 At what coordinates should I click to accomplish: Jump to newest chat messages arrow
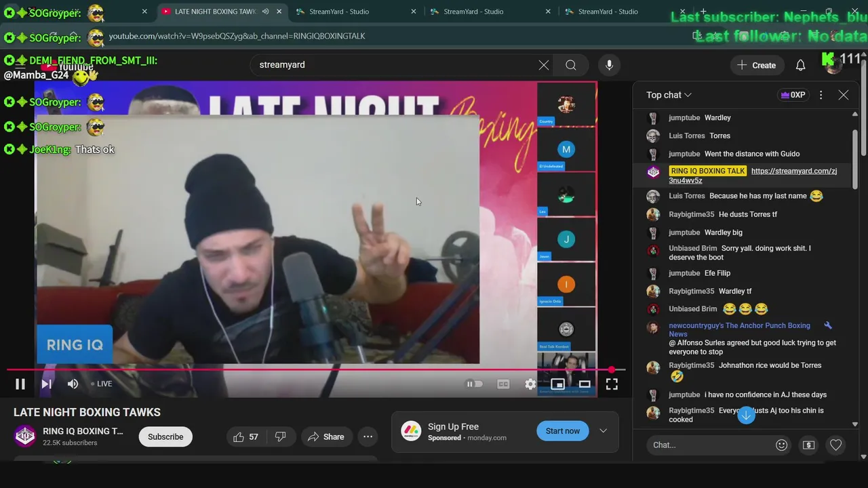tap(746, 415)
